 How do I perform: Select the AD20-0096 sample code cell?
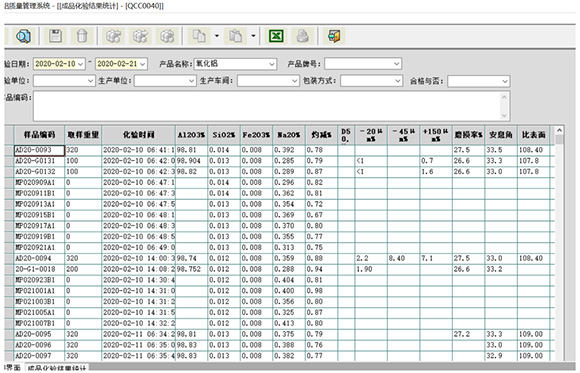tap(39, 345)
